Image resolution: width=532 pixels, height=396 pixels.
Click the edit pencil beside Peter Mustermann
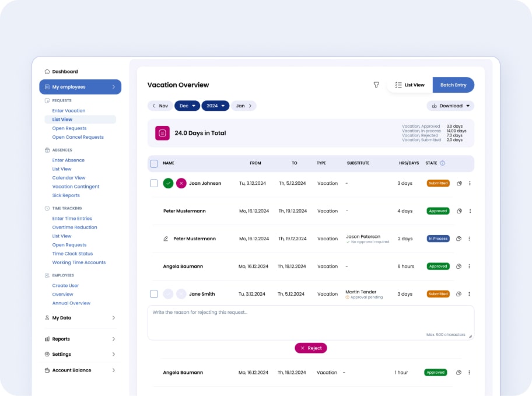166,239
